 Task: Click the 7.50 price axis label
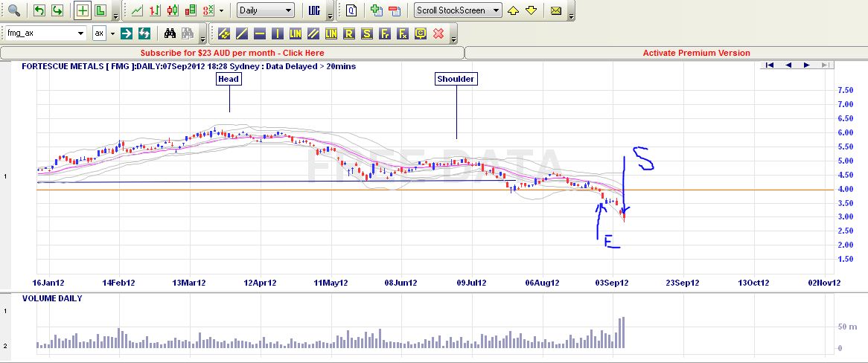tap(845, 90)
